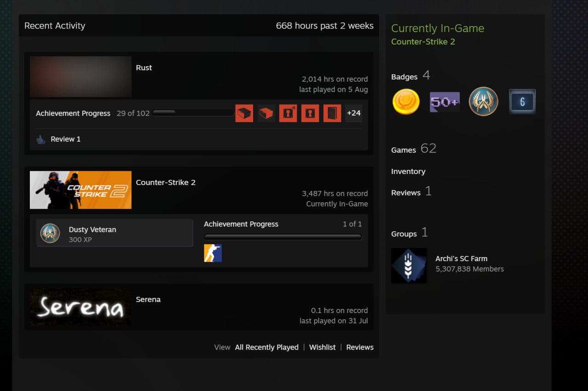588x391 pixels.
Task: Open the Groups 1 link
Action: [x=410, y=233]
